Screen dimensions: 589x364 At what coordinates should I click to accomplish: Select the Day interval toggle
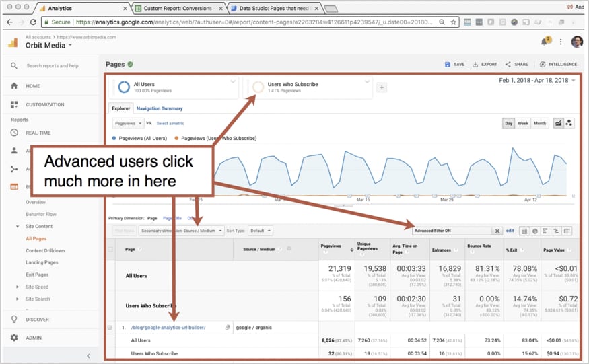pyautogui.click(x=509, y=123)
